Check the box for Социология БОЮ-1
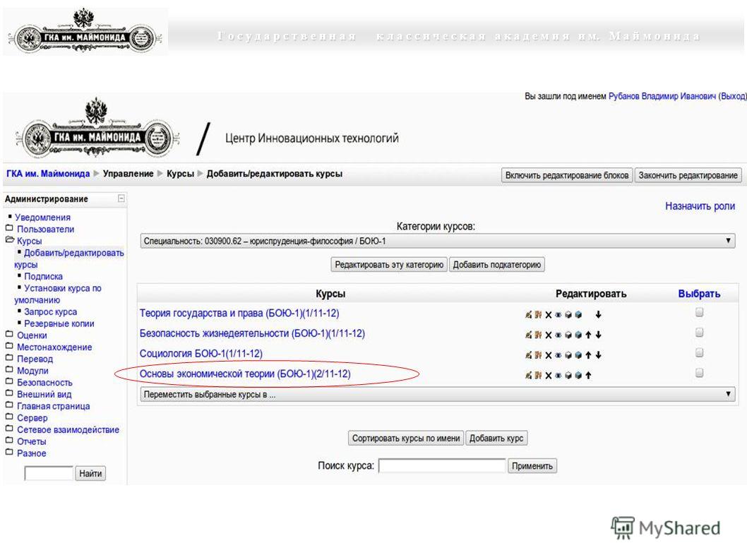The image size is (747, 560). 699,352
